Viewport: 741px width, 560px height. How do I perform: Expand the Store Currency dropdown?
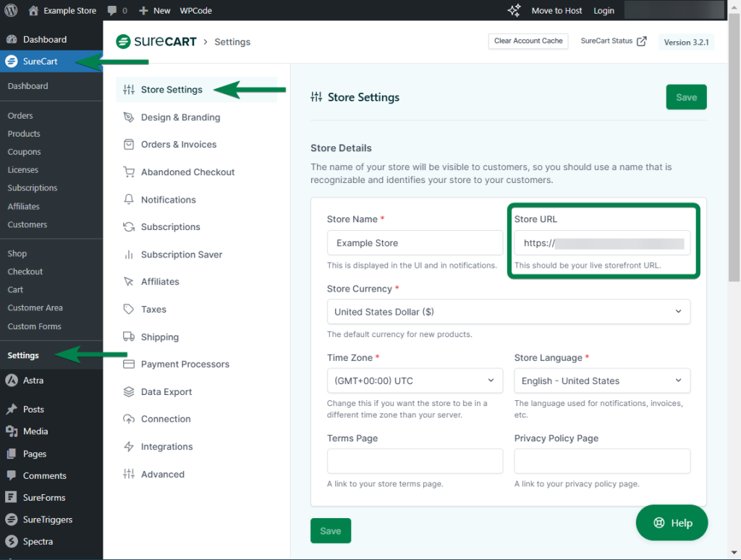click(508, 312)
